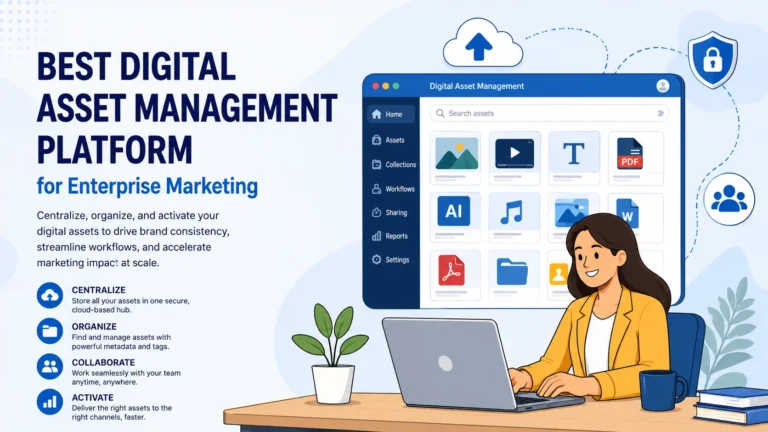Click the yellow minimize window dot
This screenshot has height=432, width=768.
click(385, 86)
